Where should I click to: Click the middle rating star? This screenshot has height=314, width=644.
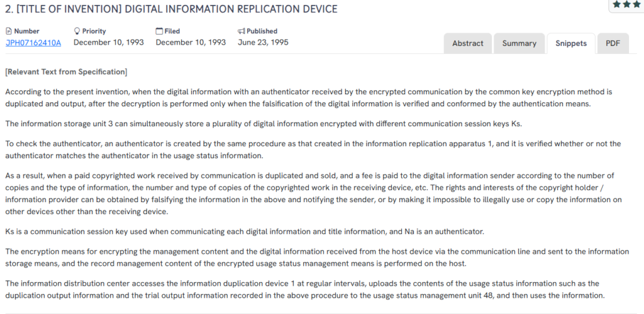point(626,4)
